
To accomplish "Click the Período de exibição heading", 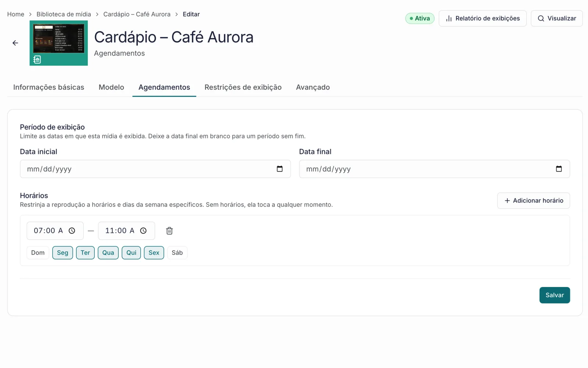I will click(x=52, y=127).
